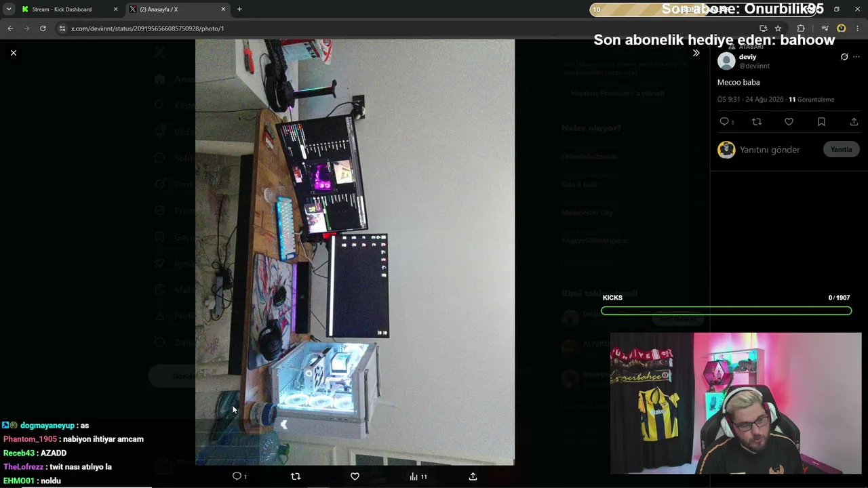Open deviy's profile avatar
Viewport: 868px width, 488px height.
click(x=726, y=61)
